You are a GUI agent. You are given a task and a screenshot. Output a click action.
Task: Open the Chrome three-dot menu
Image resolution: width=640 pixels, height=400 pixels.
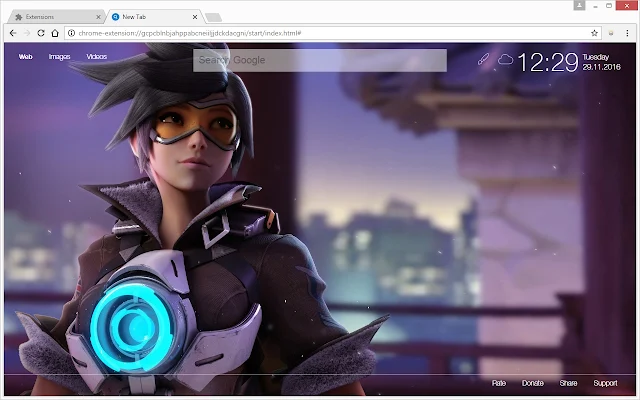627,33
